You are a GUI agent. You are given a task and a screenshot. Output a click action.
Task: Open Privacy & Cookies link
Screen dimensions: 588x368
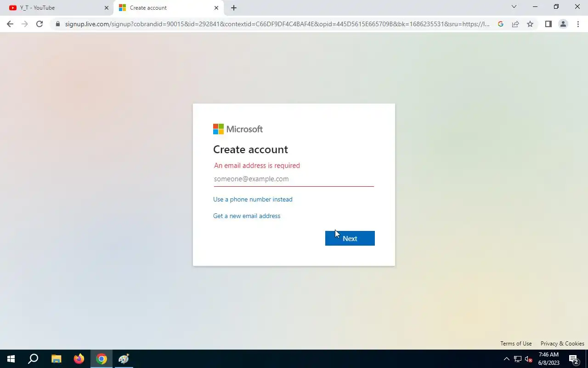(x=562, y=344)
